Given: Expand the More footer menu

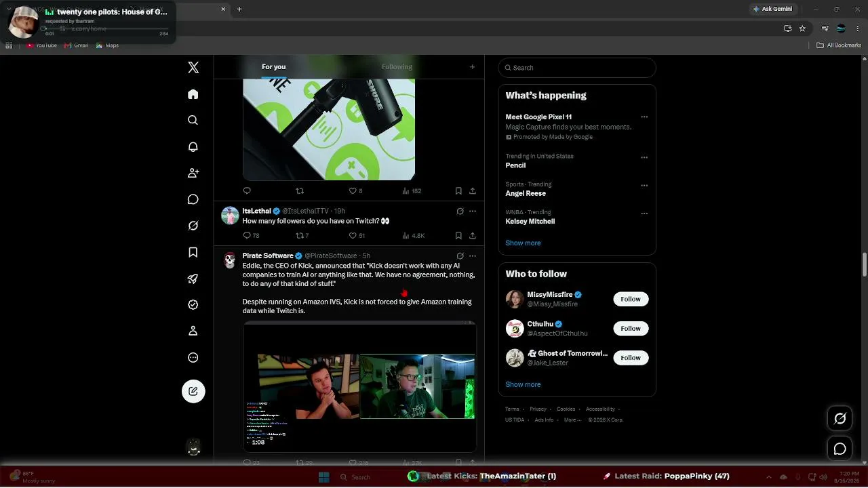Looking at the screenshot, I should click(x=572, y=420).
